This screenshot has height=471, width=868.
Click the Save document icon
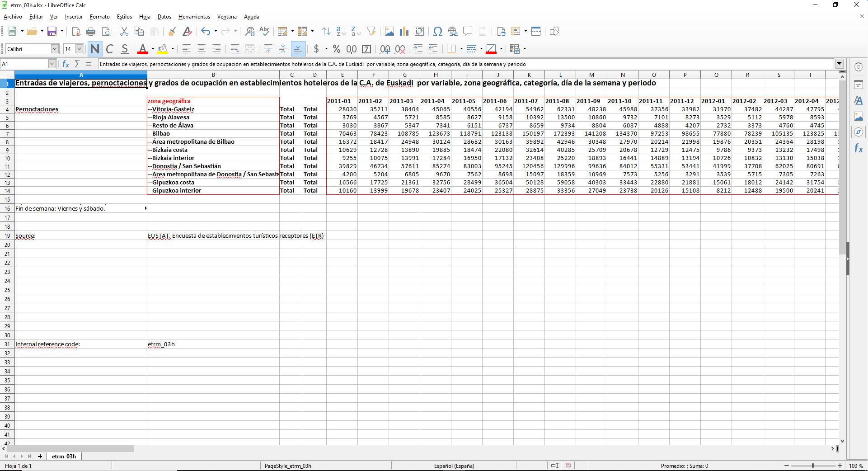click(x=52, y=31)
